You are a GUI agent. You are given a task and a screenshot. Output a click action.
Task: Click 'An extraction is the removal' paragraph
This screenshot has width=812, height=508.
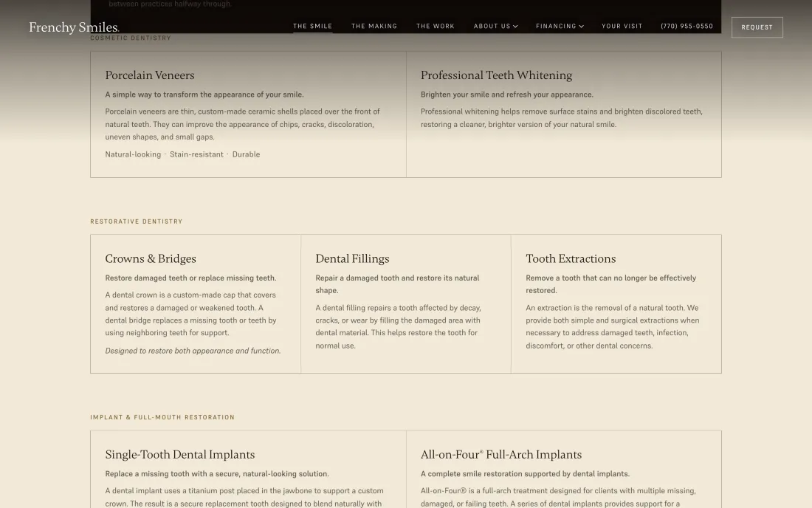(613, 327)
